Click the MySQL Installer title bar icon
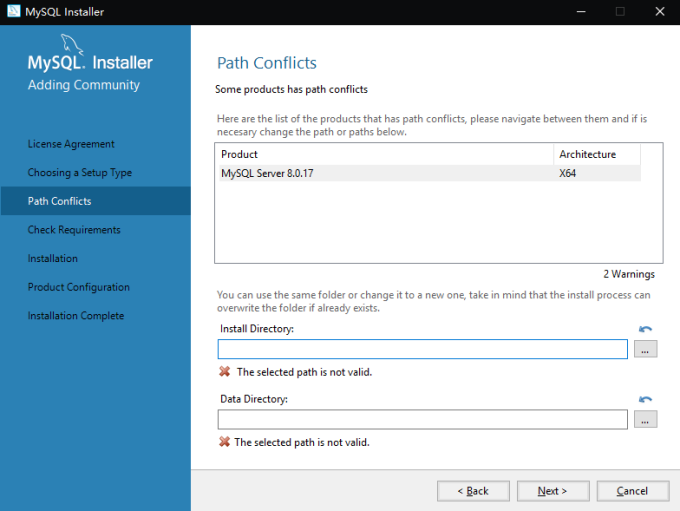The image size is (680, 511). (13, 11)
